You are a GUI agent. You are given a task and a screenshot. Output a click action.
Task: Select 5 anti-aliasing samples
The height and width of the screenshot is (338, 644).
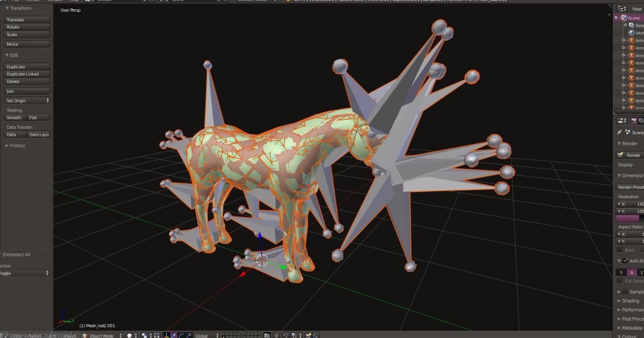pos(621,273)
